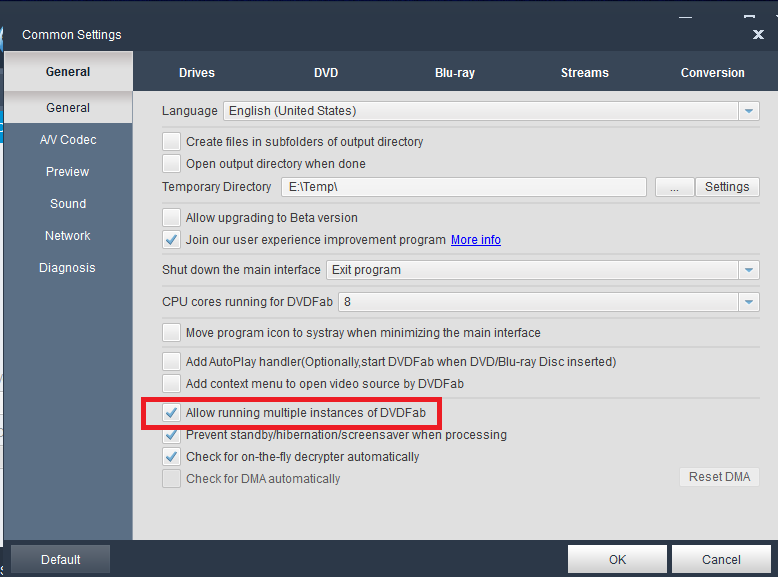Close the Common Settings dialog
This screenshot has width=778, height=577.
758,34
